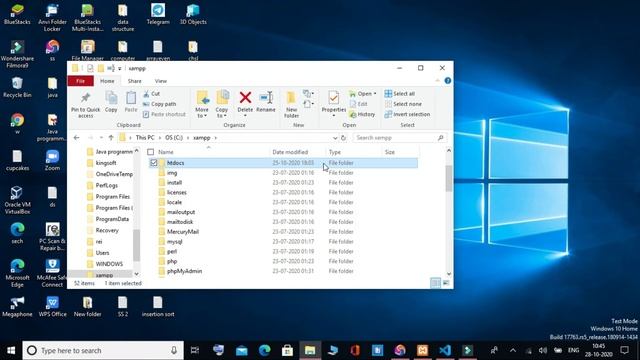The image size is (640, 360).
Task: Select the img folder
Action: click(x=172, y=173)
